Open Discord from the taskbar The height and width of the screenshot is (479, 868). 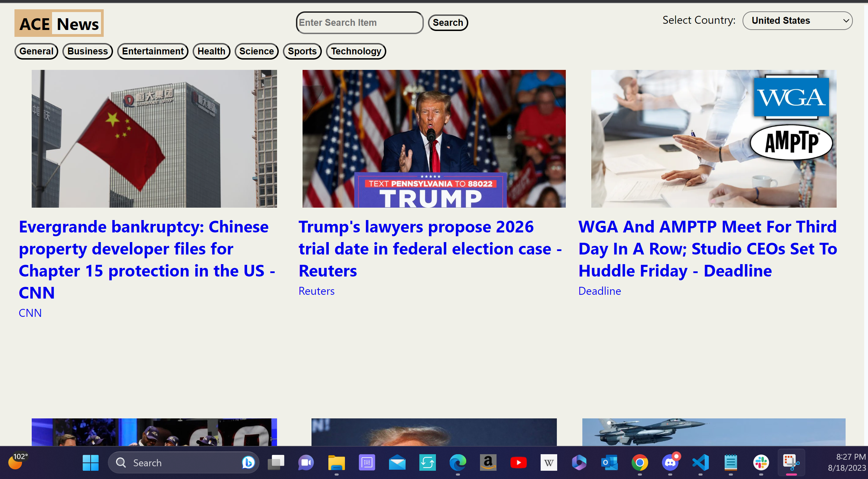[670, 462]
